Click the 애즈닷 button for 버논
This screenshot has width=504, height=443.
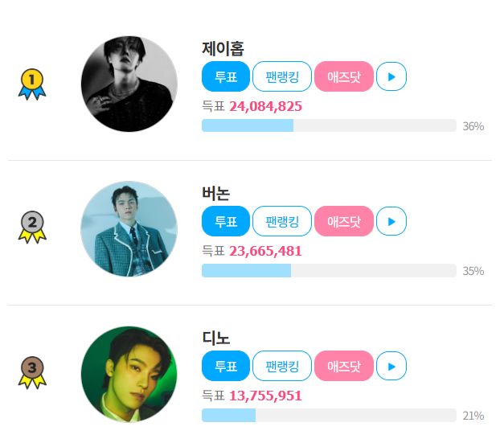click(344, 221)
